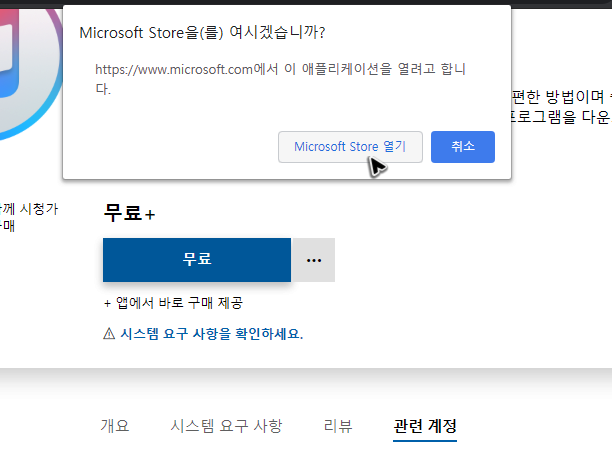Open the 시스템 요구 사항을 확인하세요 link
The image size is (612, 467).
point(212,334)
